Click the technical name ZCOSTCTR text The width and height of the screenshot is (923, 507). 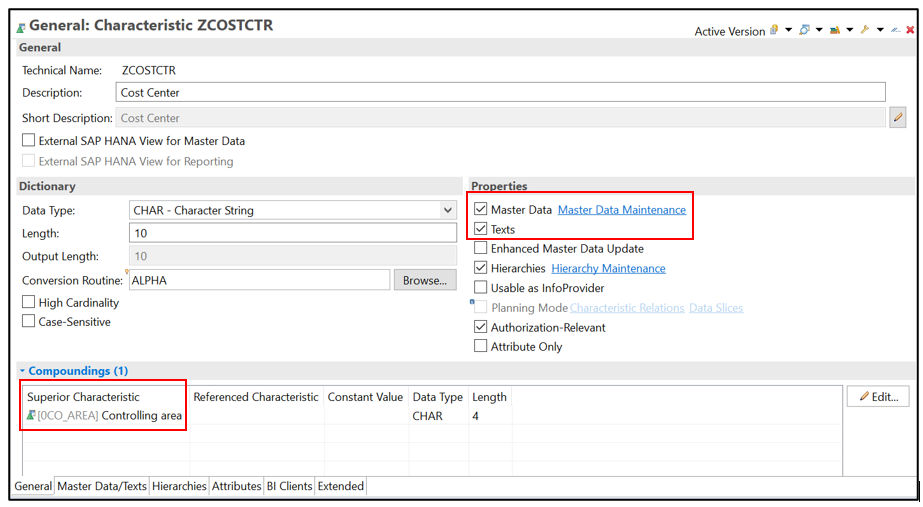click(148, 70)
